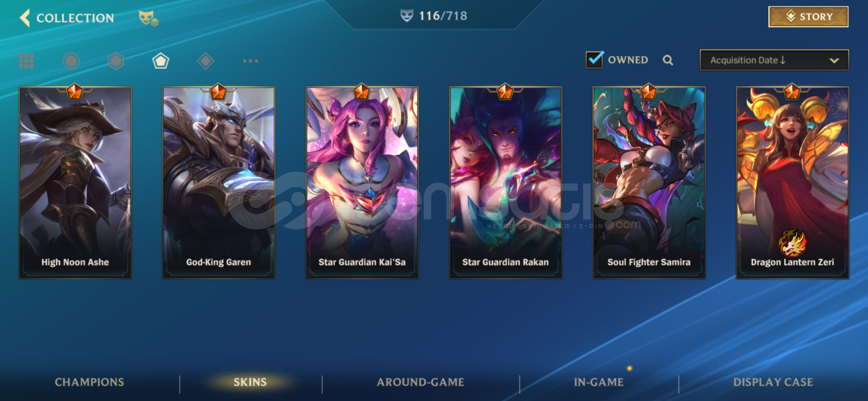Click the dragon emblem on Dragon Lantern Zeri
This screenshot has height=401, width=868.
coord(792,242)
